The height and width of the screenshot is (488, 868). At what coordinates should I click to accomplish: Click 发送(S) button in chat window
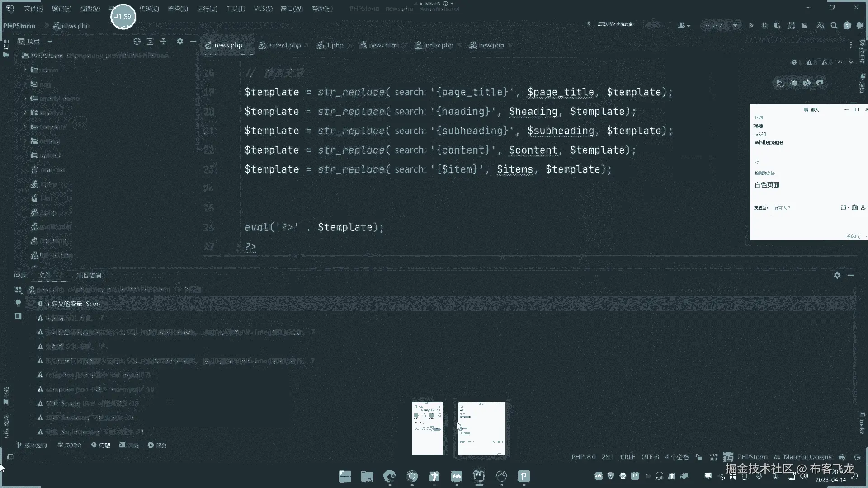coord(853,236)
